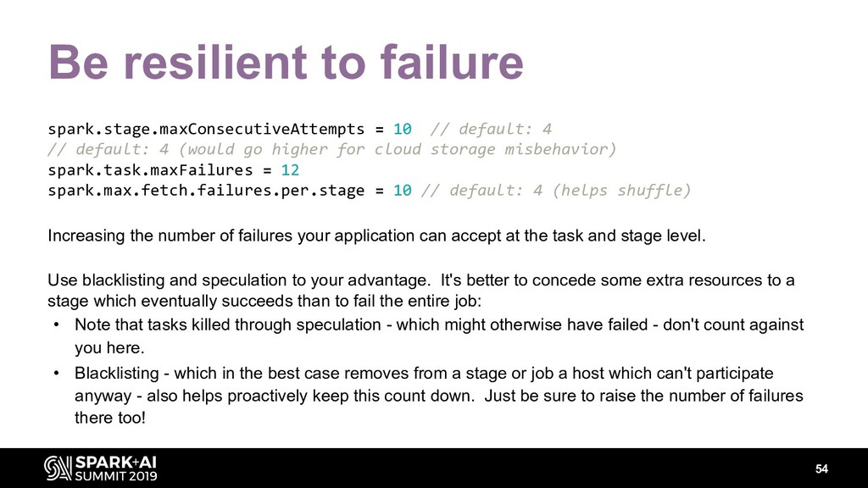868x488 pixels.
Task: Click the paragraph starting "Use blacklisting and speculation"
Action: [421, 291]
